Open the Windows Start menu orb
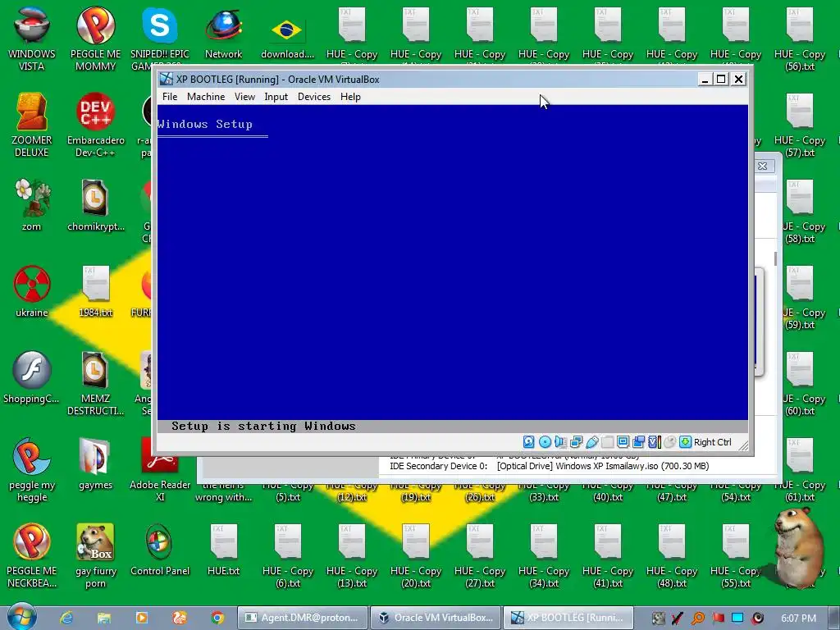This screenshot has width=840, height=630. (21, 617)
